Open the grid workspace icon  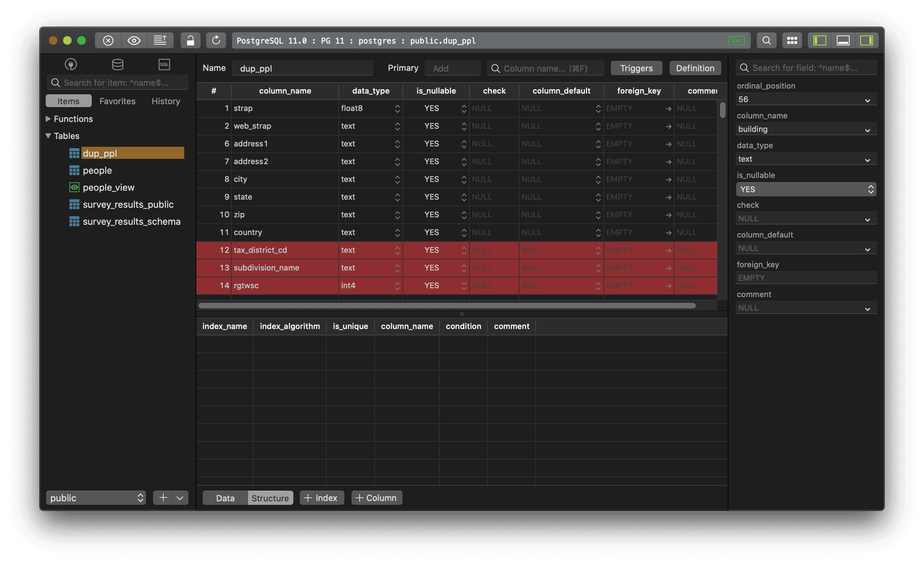[792, 40]
